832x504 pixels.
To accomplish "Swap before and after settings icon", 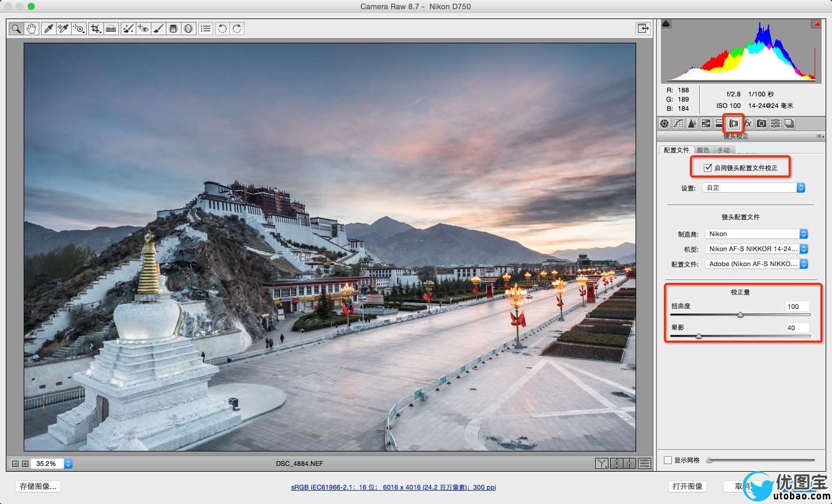I will (616, 463).
